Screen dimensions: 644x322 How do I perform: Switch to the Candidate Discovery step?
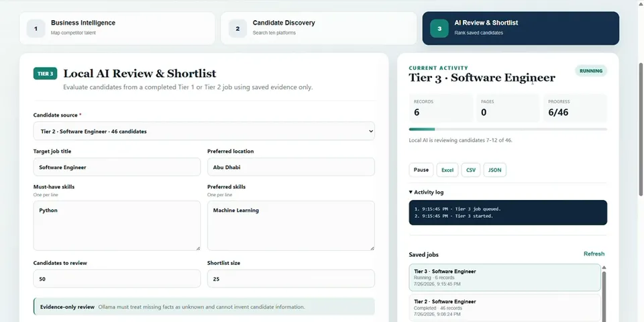click(x=319, y=28)
